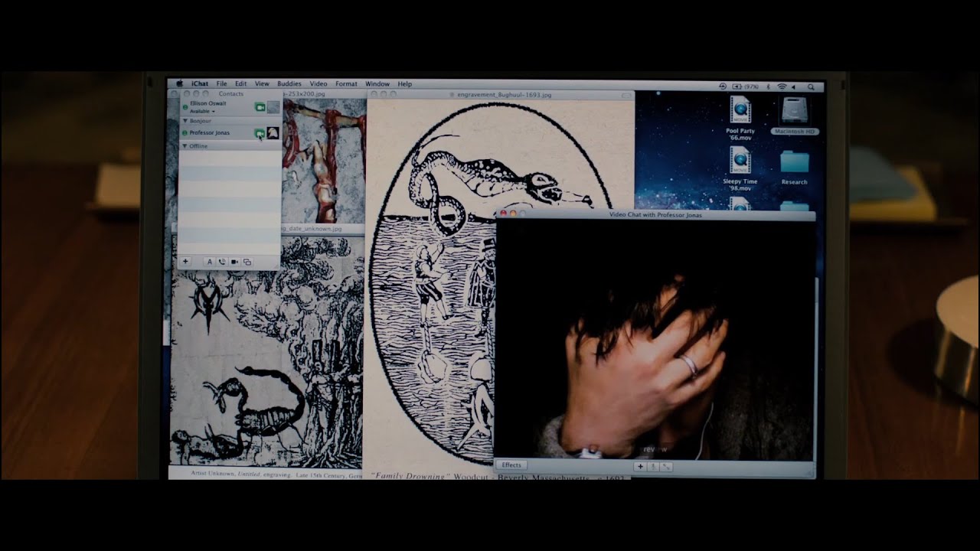Viewport: 980px width, 551px height.
Task: Open the Video menu
Action: point(318,83)
